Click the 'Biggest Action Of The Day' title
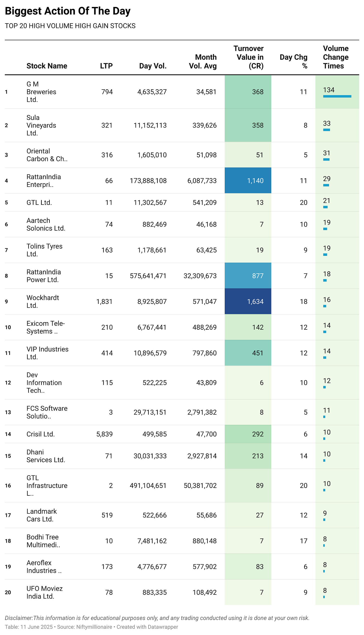 pyautogui.click(x=68, y=11)
